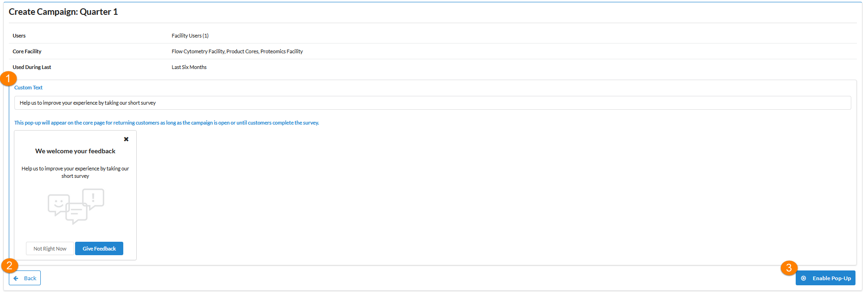Click orange step marker number 2
The height and width of the screenshot is (295, 868).
click(x=10, y=266)
